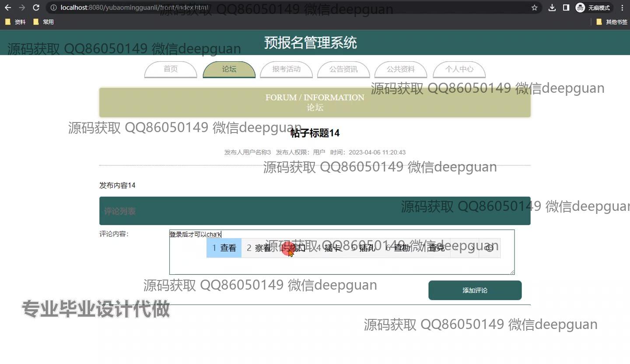630x364 pixels.
Task: Toggle the browser side panel icon
Action: coord(566,7)
